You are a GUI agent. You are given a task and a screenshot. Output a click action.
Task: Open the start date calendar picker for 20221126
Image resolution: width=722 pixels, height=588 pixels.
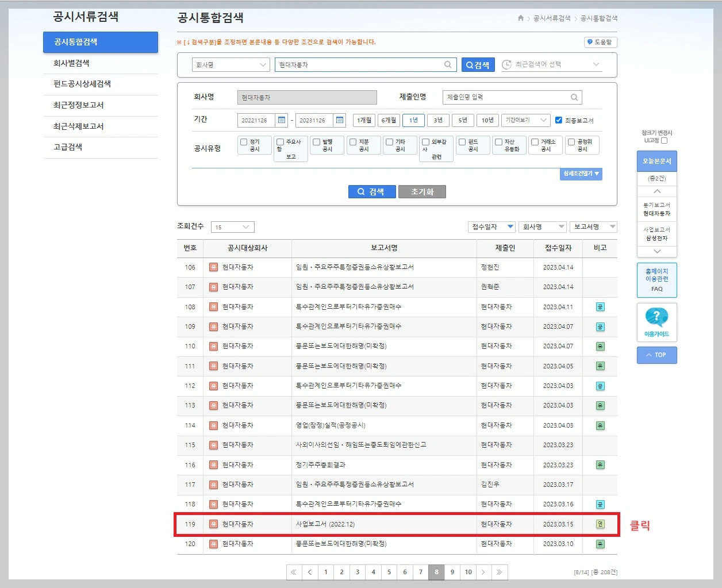[x=282, y=120]
